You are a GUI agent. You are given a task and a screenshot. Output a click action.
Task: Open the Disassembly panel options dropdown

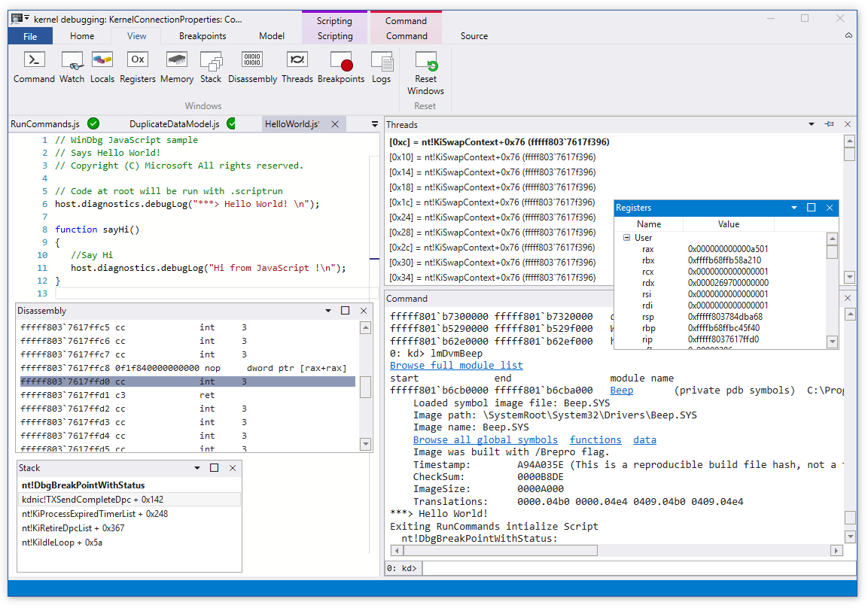tap(328, 311)
